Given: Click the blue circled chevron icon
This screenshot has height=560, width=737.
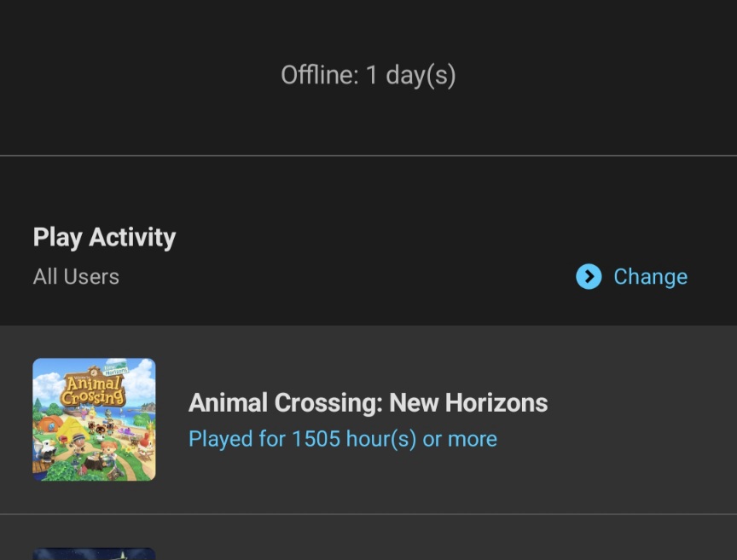Looking at the screenshot, I should [589, 277].
